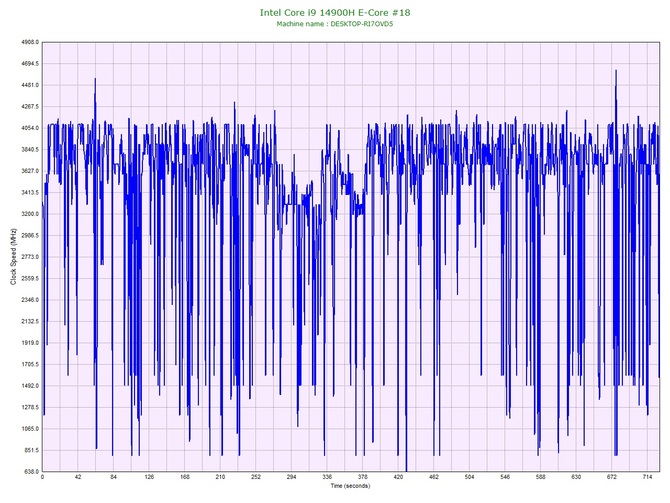Select the 462 tick on the time axis
Screen dimensions: 670x503
434,477
